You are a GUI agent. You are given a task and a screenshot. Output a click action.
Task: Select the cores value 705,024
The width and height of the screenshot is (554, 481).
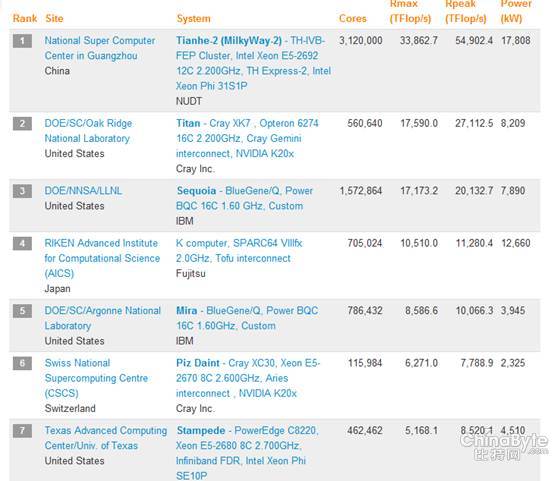[x=365, y=243]
